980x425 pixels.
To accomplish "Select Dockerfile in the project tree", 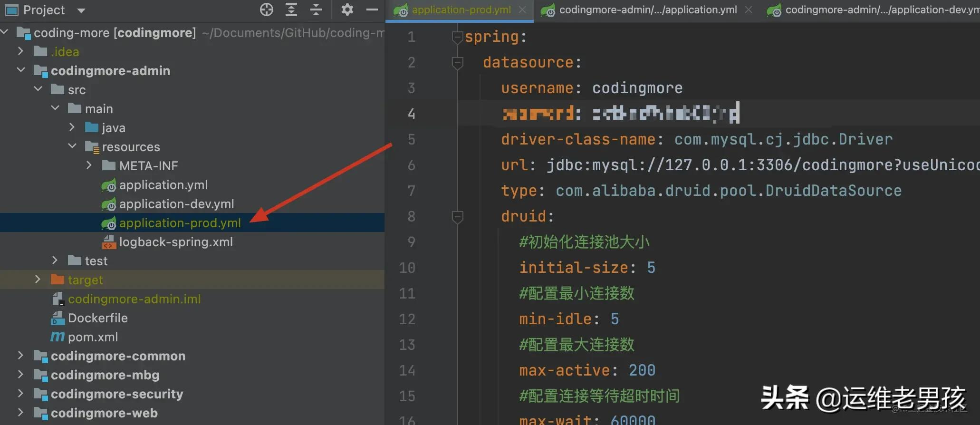I will point(98,318).
